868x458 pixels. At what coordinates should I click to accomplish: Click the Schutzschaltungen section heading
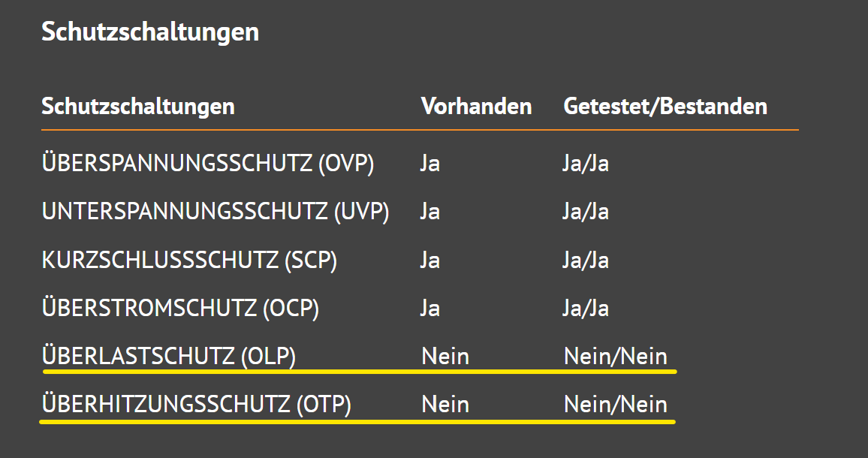click(150, 32)
